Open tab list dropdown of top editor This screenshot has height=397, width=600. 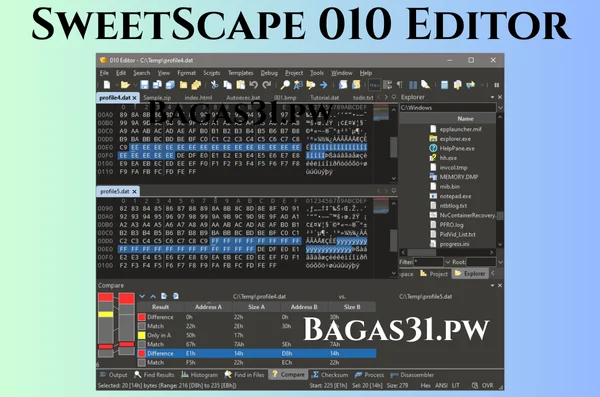click(393, 97)
